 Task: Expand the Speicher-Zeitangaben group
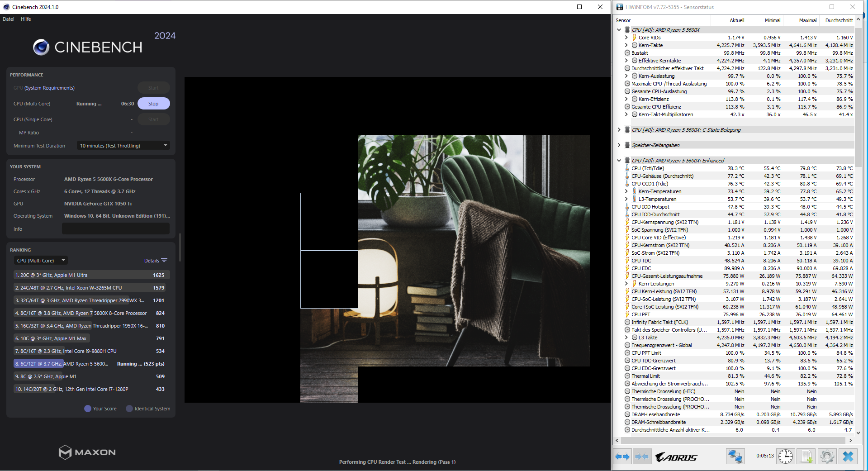click(x=619, y=145)
